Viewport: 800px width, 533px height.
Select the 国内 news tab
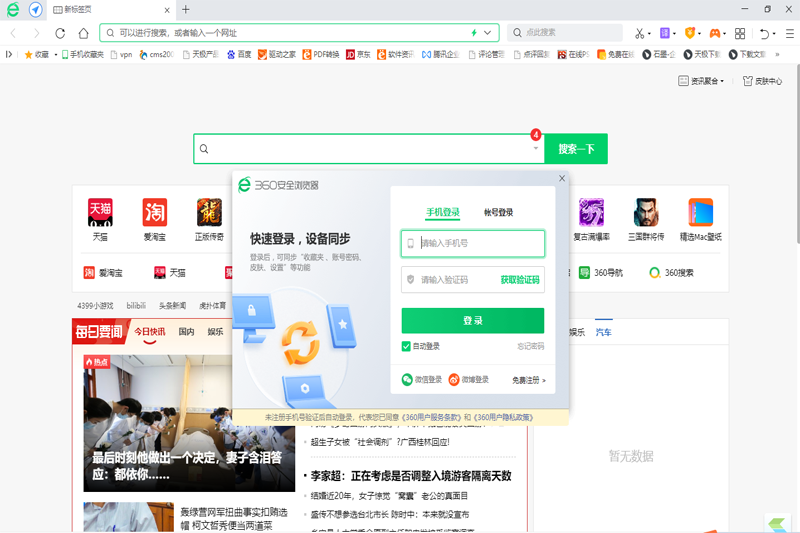coord(186,332)
